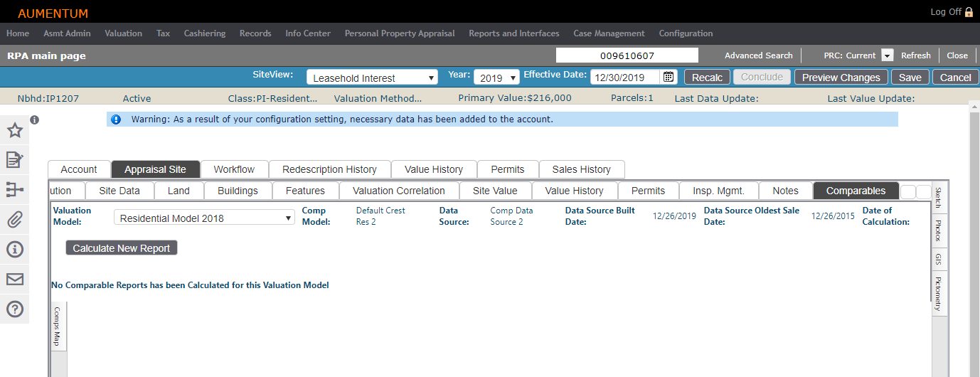The height and width of the screenshot is (377, 980).
Task: Click the Advanced Search link
Action: [x=758, y=55]
